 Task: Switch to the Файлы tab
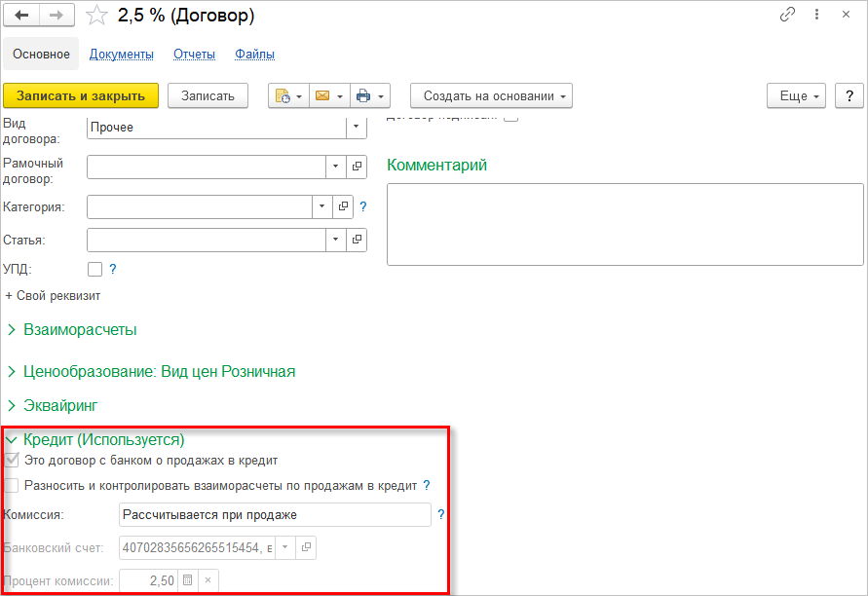pos(254,55)
